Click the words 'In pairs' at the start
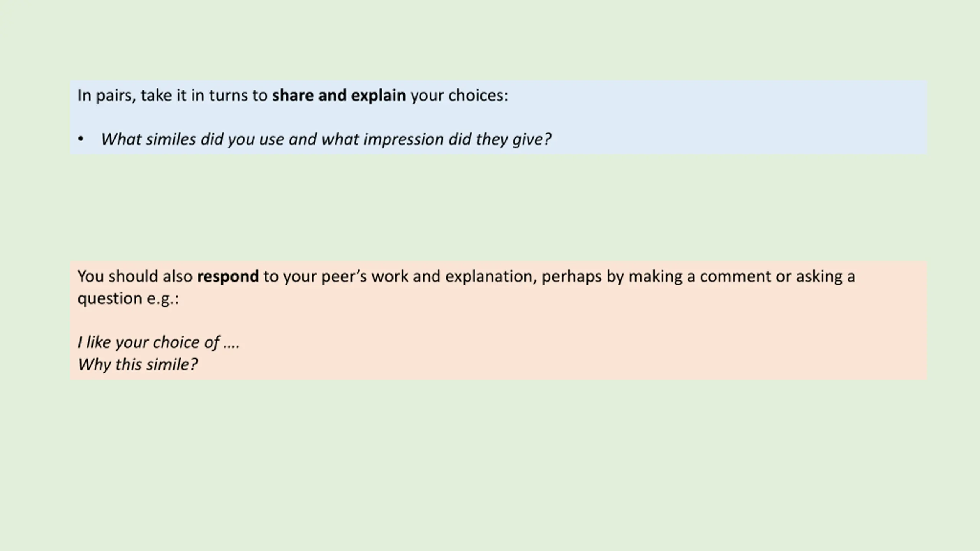Screen dimensions: 980x551 [106, 96]
